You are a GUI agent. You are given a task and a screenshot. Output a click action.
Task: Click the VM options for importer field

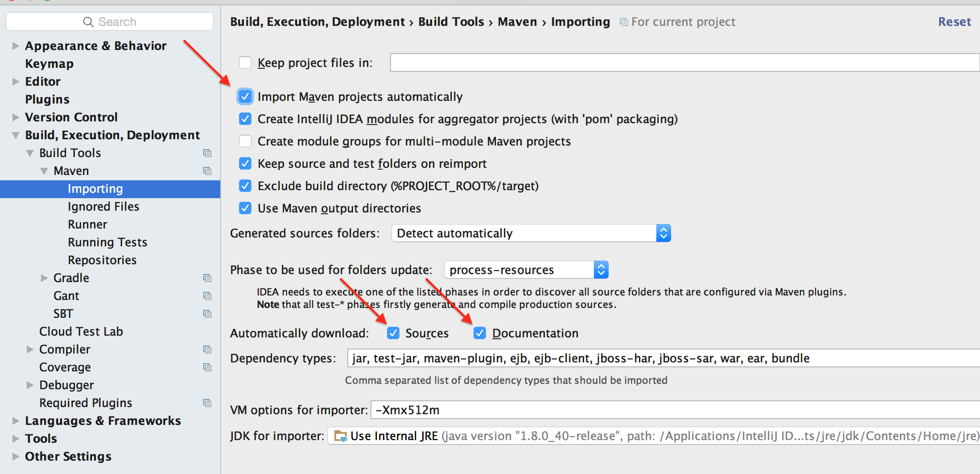(675, 410)
